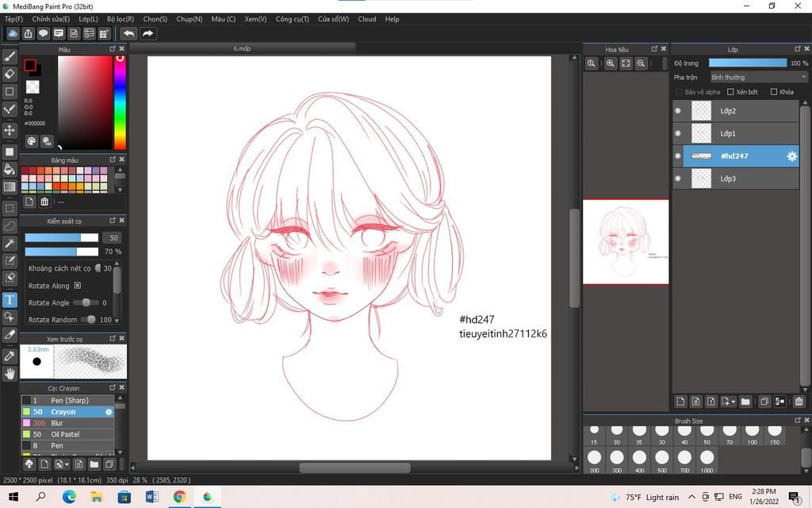Toggle the Rotate Along checkbox

[77, 286]
